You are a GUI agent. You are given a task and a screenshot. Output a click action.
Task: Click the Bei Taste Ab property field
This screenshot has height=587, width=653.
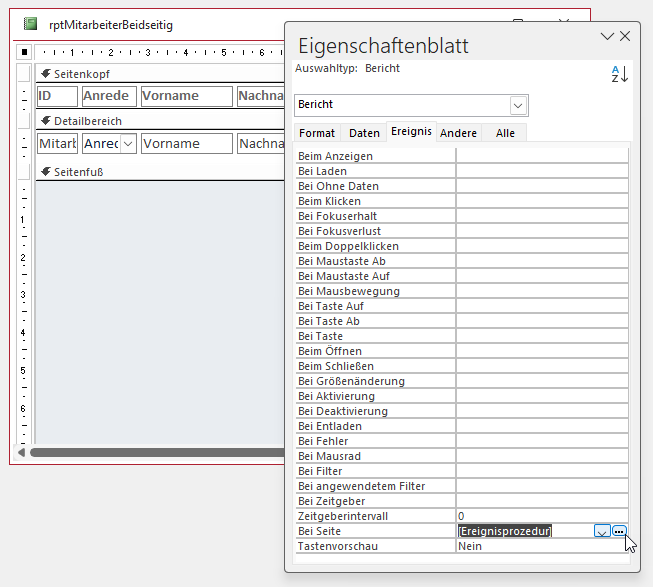pos(542,321)
